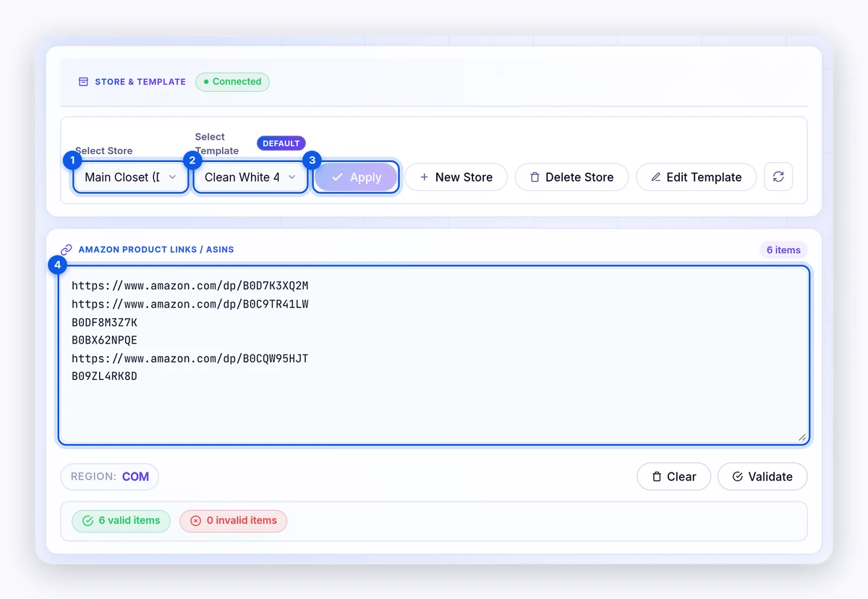Click the Store & Template heading
868x599 pixels.
coord(140,82)
